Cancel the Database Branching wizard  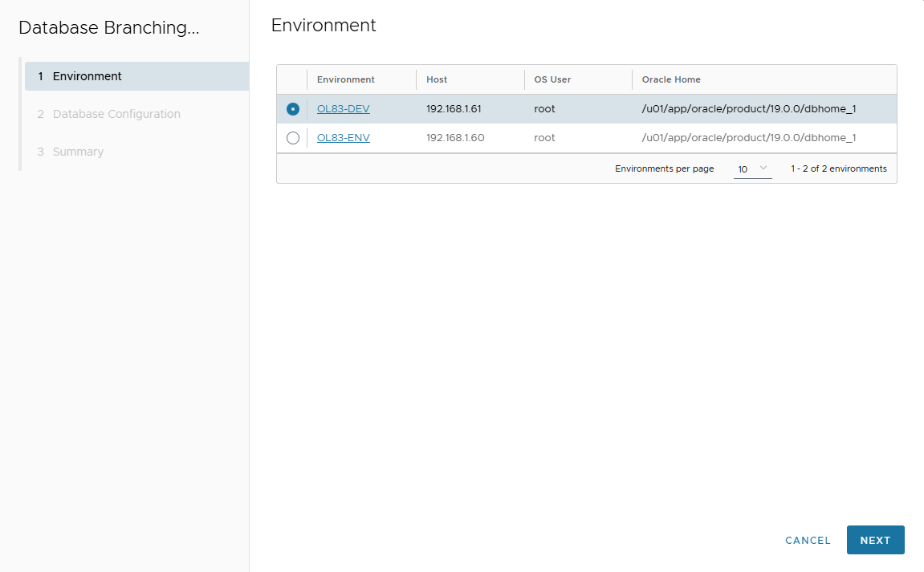pos(808,540)
